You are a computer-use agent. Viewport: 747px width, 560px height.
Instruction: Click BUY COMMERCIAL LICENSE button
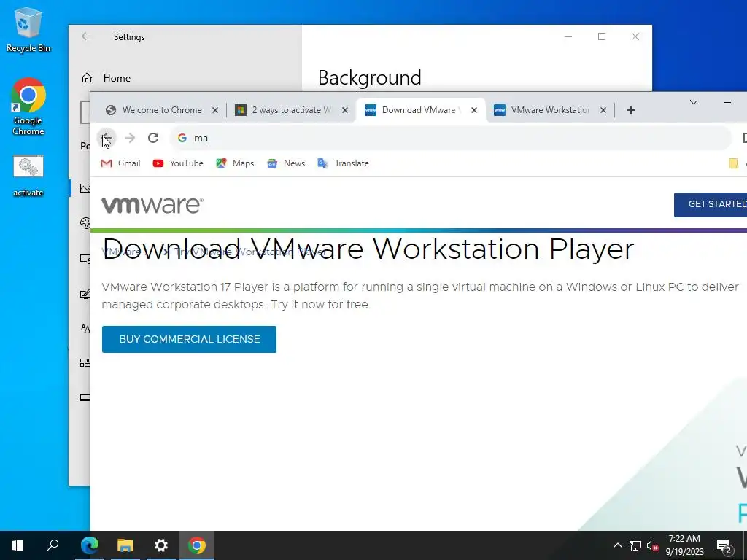(x=189, y=339)
